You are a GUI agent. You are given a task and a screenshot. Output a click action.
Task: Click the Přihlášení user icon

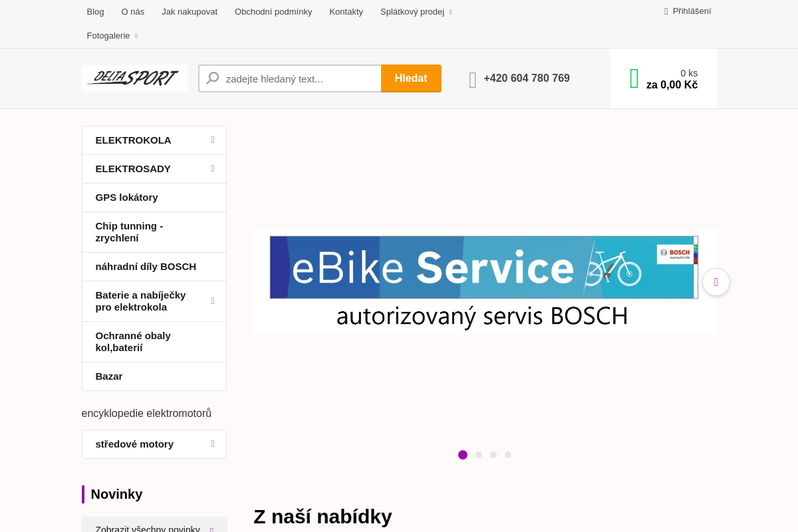coord(666,11)
